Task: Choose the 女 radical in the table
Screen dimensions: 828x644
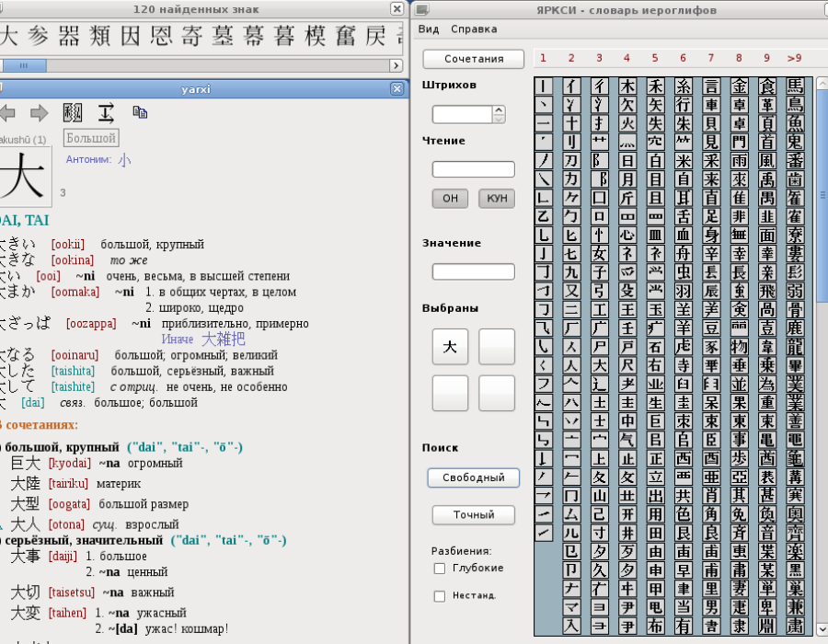Action: pos(599,253)
